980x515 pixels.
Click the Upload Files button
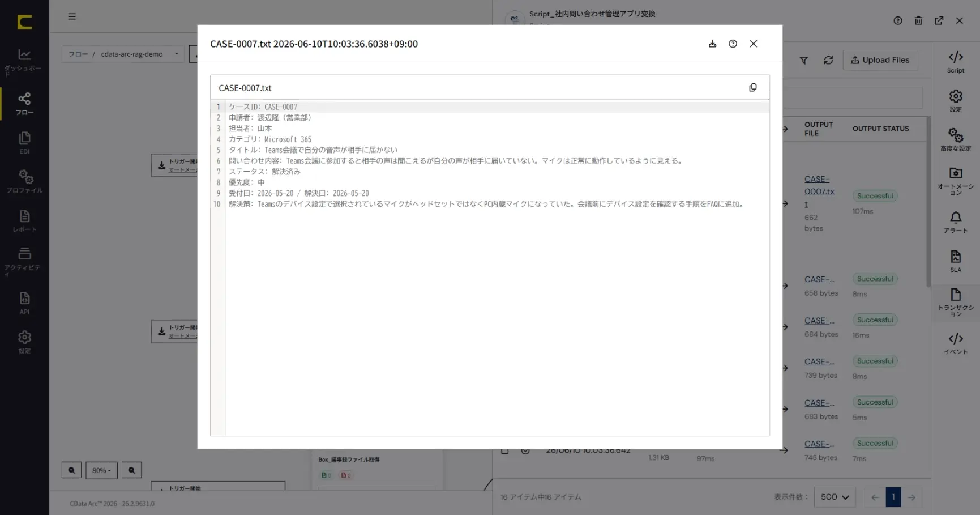coord(880,60)
